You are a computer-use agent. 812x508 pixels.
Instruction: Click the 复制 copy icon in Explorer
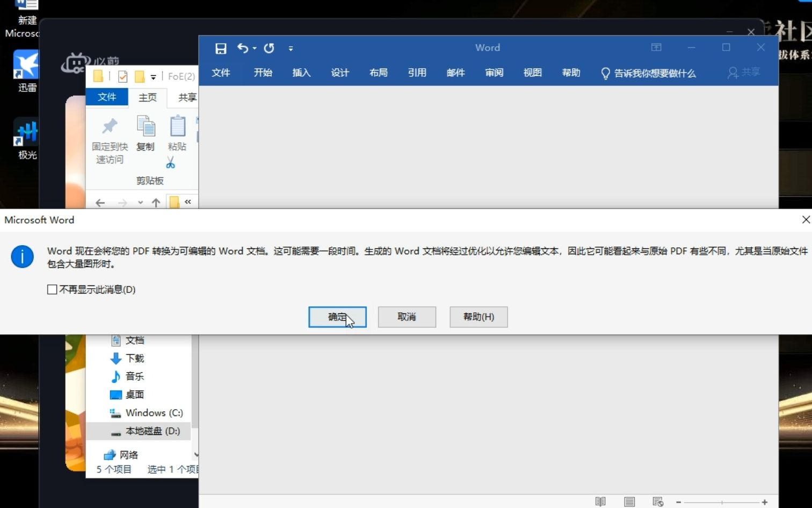click(x=146, y=127)
